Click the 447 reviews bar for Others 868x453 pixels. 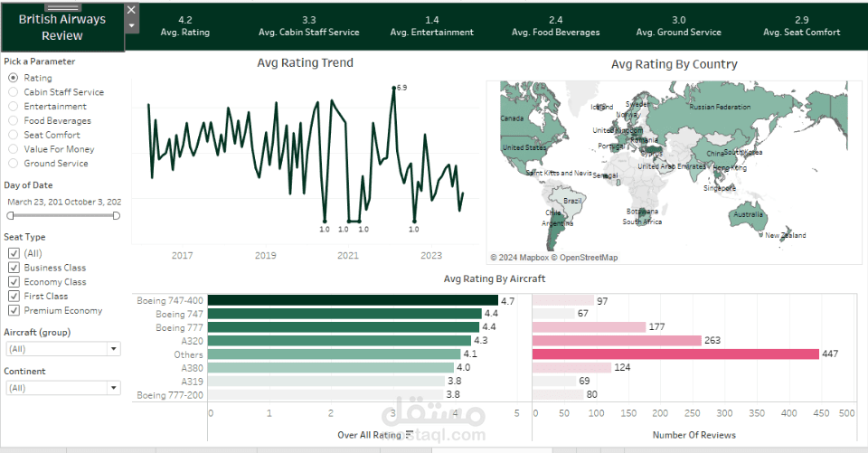tap(676, 354)
